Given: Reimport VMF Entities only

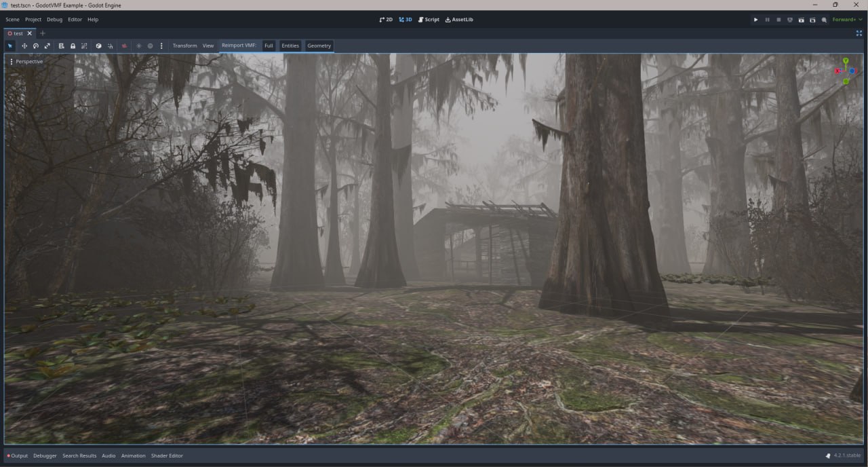Looking at the screenshot, I should pos(290,45).
